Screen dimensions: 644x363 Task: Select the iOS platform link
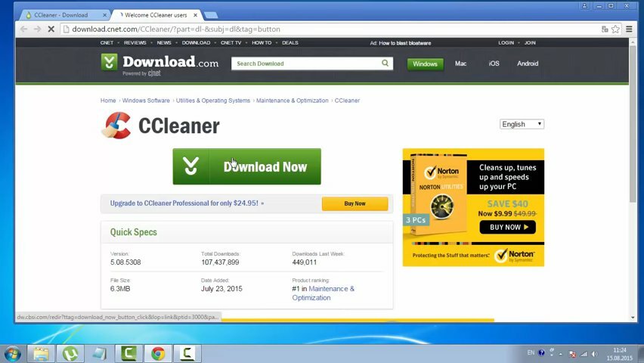(x=494, y=64)
